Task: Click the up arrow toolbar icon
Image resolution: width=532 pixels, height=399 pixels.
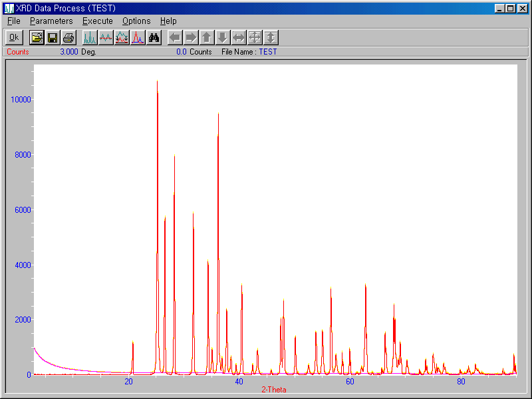Action: [207, 37]
